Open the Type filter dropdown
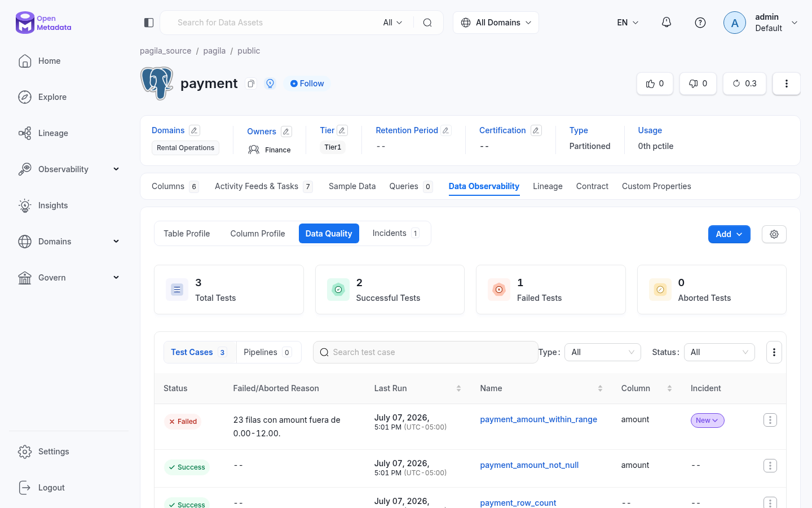Image resolution: width=812 pixels, height=508 pixels. pyautogui.click(x=603, y=352)
